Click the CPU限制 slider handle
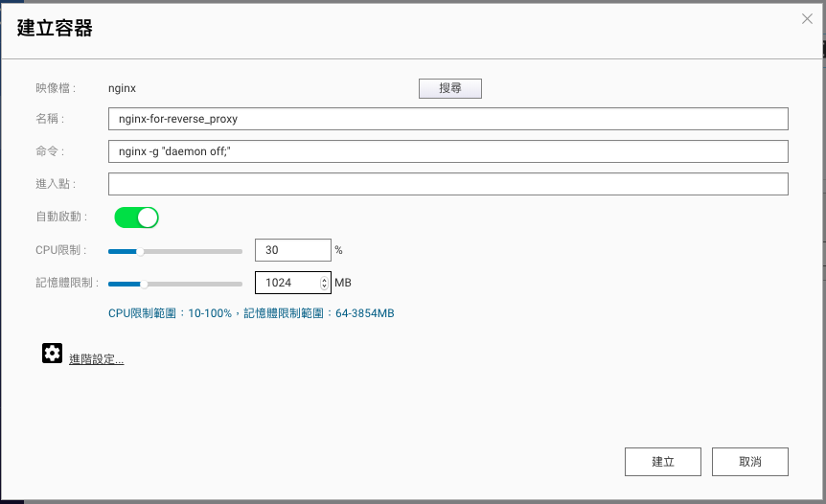 140,251
